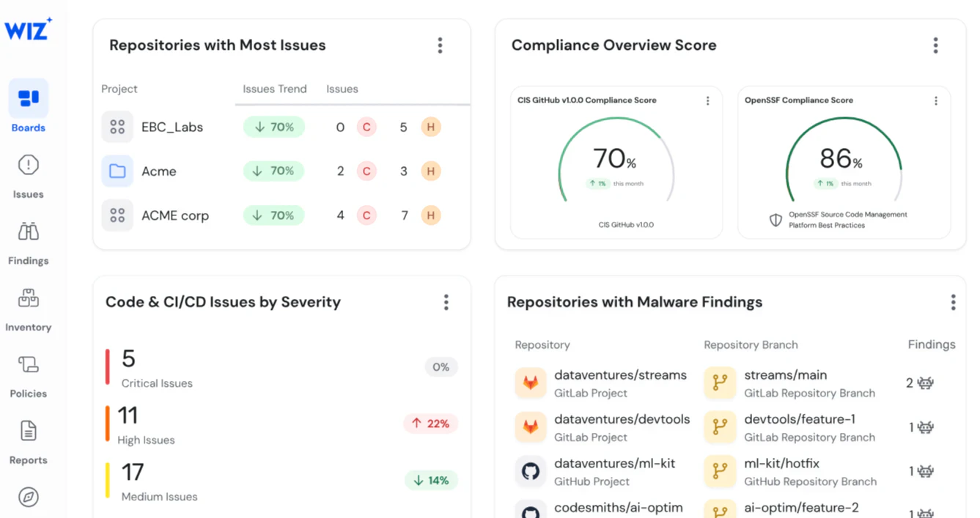This screenshot has height=518, width=980.
Task: Select the Policies sidebar icon
Action: (x=28, y=365)
